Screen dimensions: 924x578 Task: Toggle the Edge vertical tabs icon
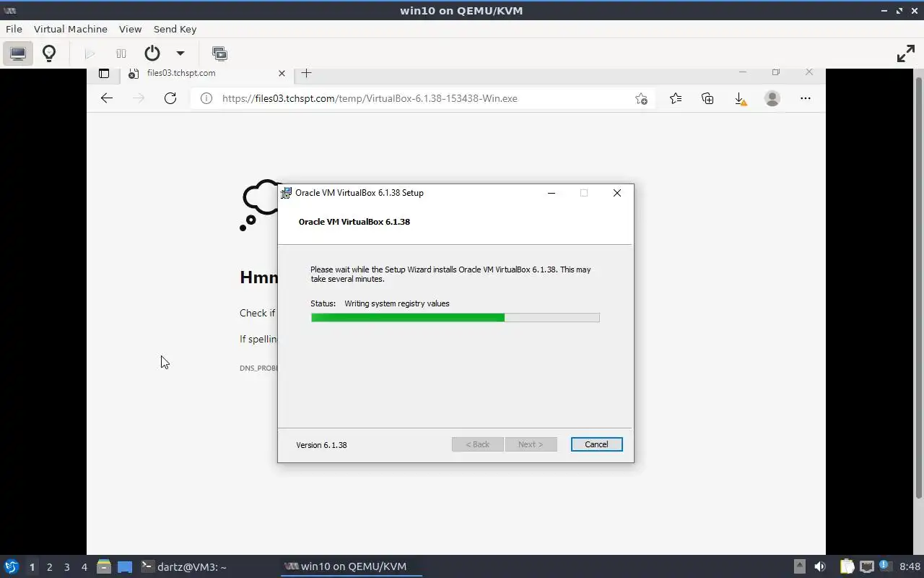[104, 73]
